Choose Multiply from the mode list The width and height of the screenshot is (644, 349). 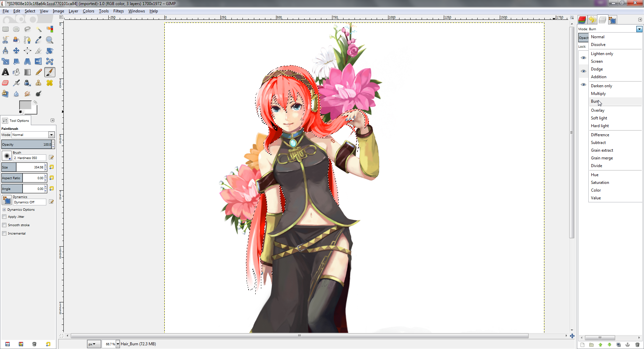tap(598, 94)
